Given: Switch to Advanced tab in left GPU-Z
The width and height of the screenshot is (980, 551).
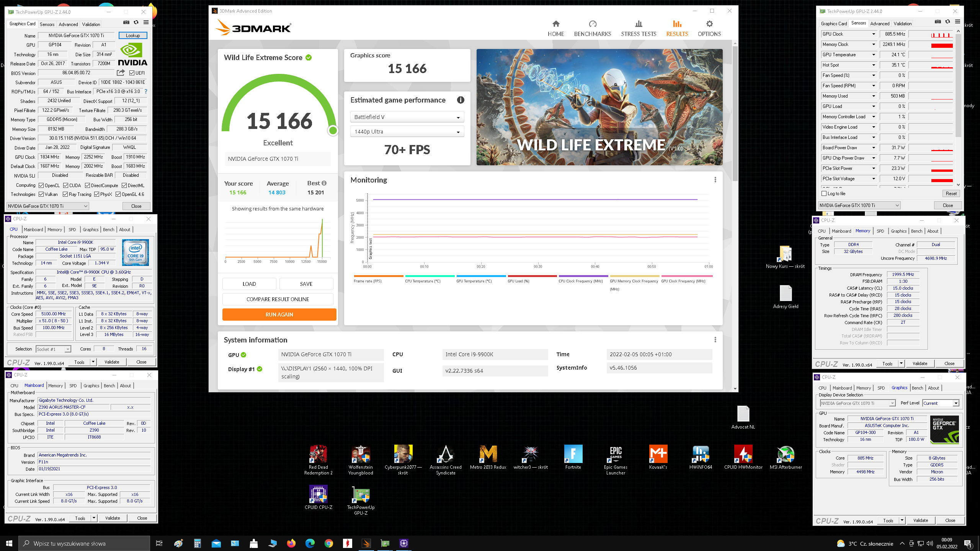Looking at the screenshot, I should tap(68, 24).
